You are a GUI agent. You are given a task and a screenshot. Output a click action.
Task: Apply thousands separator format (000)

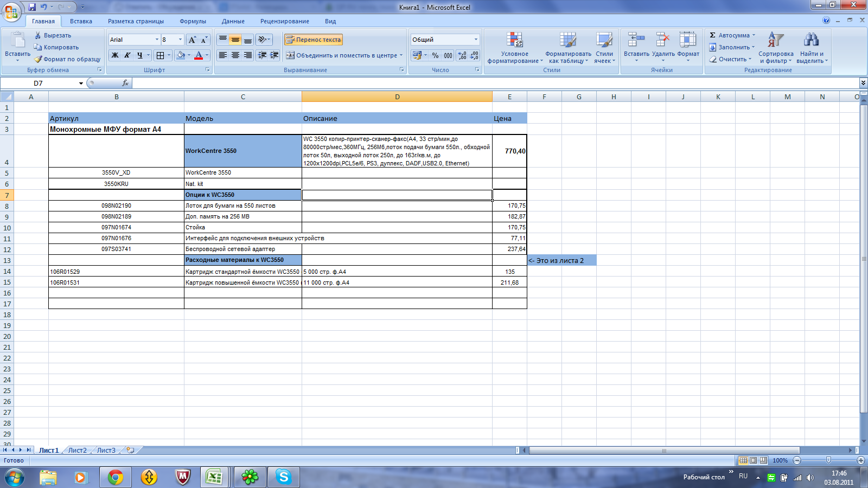(448, 55)
